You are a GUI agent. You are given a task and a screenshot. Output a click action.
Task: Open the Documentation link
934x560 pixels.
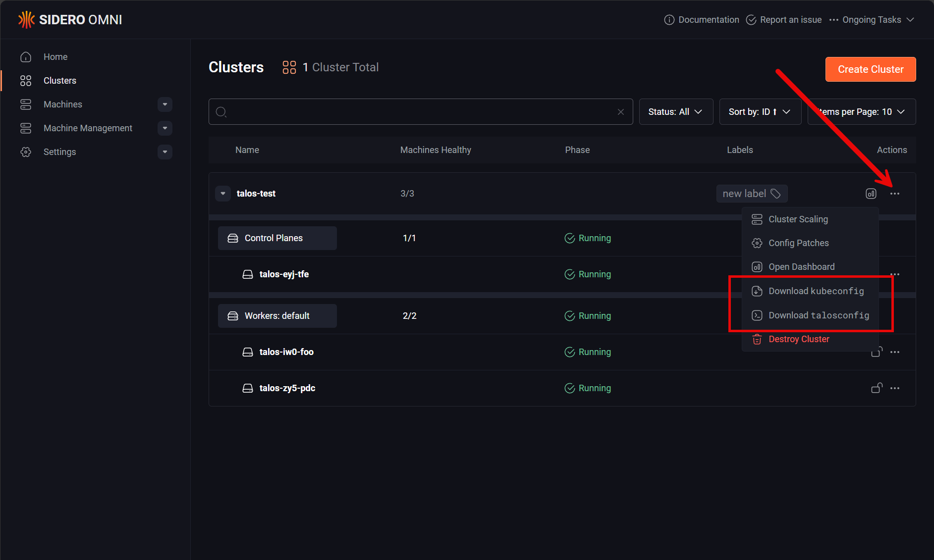708,19
